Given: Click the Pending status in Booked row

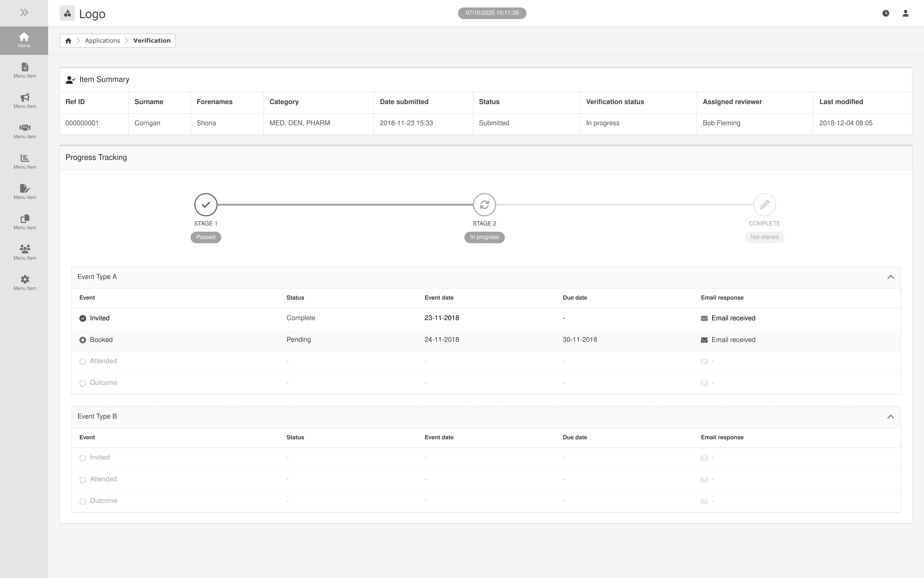Looking at the screenshot, I should pos(299,340).
